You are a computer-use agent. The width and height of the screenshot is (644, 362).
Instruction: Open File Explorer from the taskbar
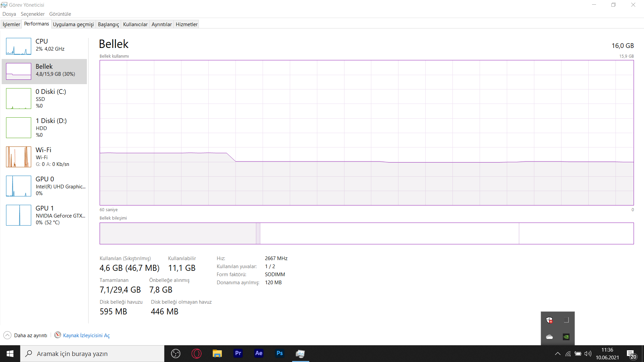click(x=217, y=354)
